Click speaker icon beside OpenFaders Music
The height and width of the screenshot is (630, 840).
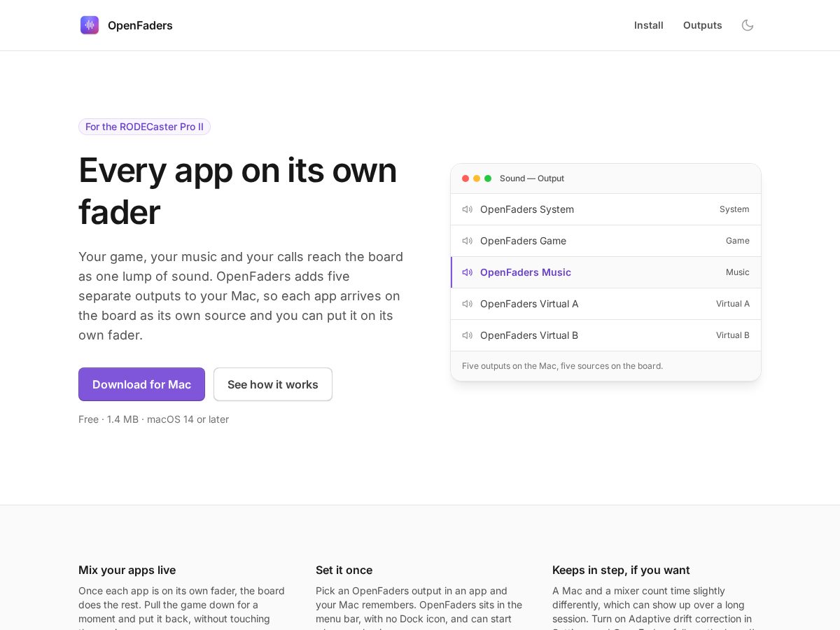[468, 272]
